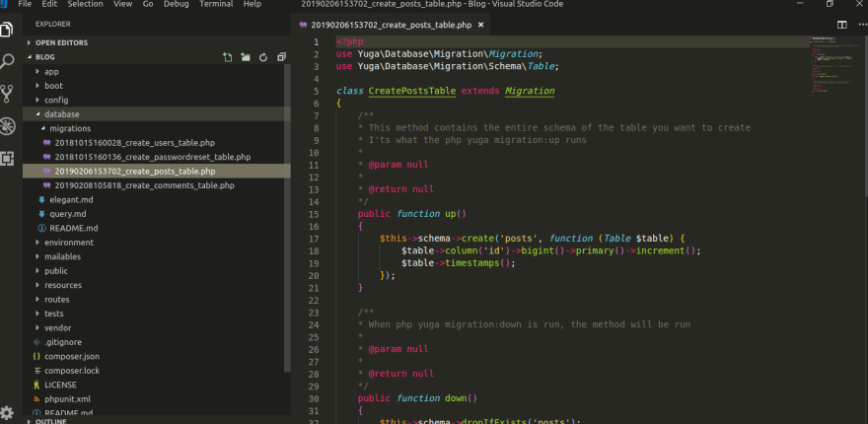
Task: Click the "public function up()" declaration
Action: click(x=412, y=214)
